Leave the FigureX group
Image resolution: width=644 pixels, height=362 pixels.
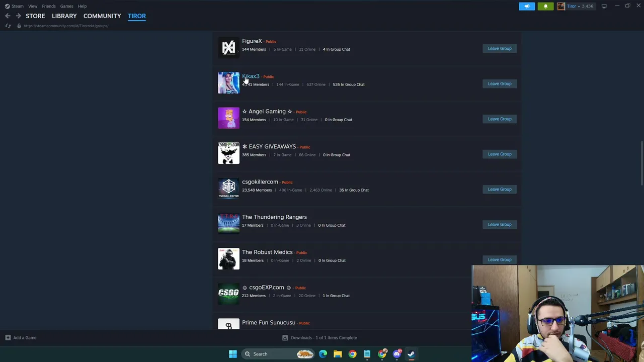coord(500,49)
